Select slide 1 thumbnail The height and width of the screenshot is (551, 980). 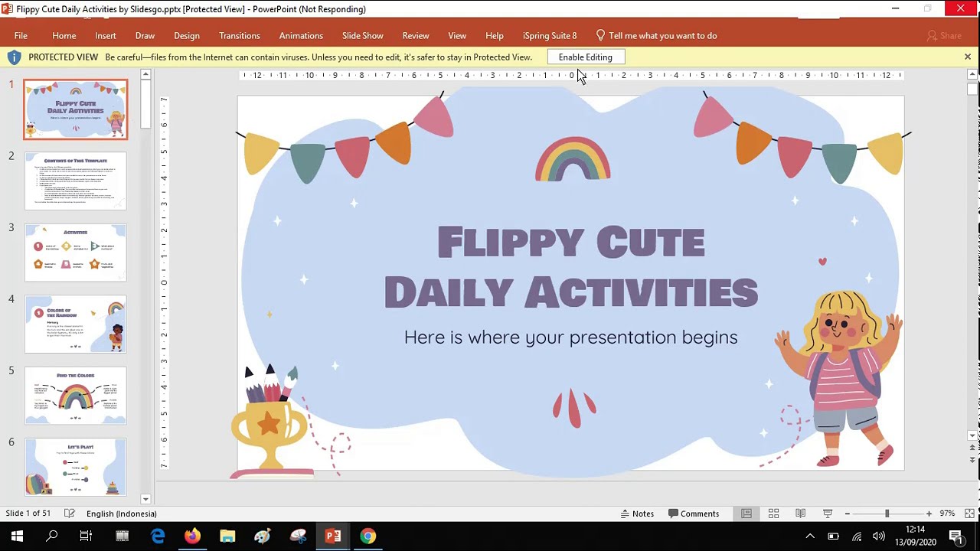tap(76, 109)
